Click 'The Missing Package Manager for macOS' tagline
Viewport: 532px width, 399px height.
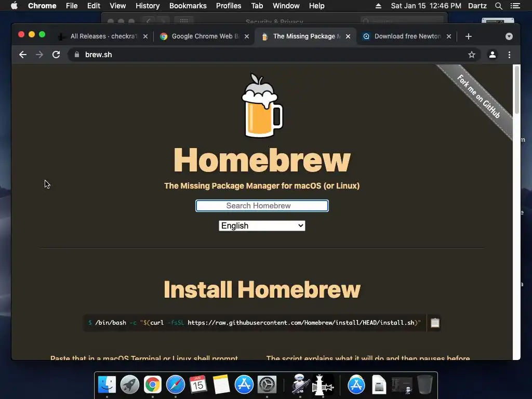point(262,186)
